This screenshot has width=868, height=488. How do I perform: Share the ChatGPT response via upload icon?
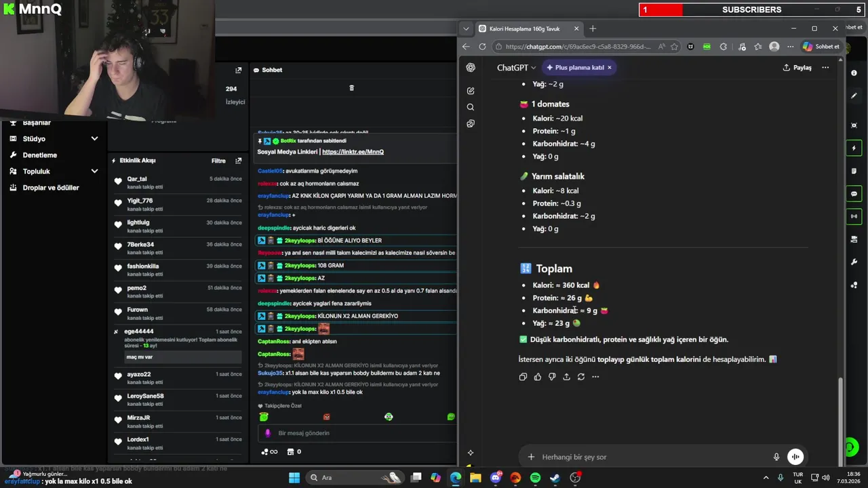566,377
